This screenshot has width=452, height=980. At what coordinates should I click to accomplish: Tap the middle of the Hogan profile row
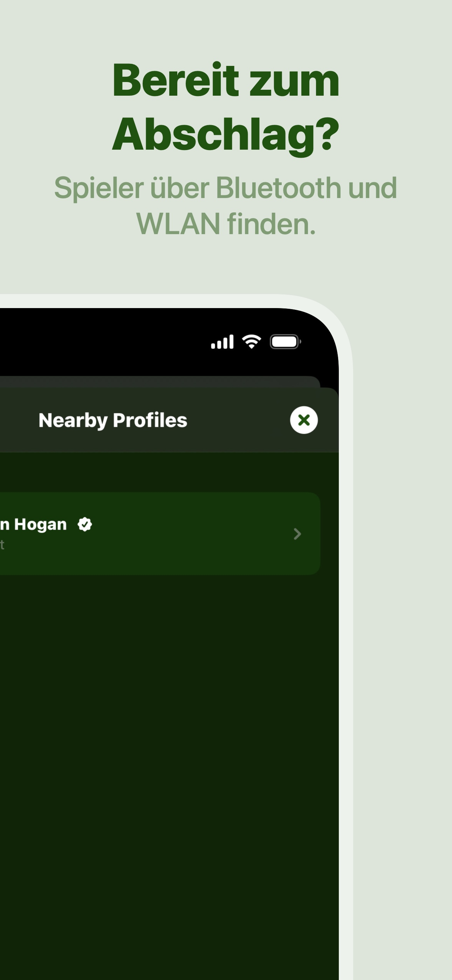click(160, 533)
